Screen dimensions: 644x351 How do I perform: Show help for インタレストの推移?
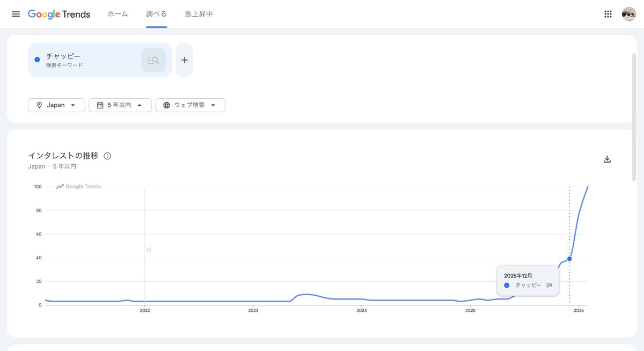click(107, 156)
